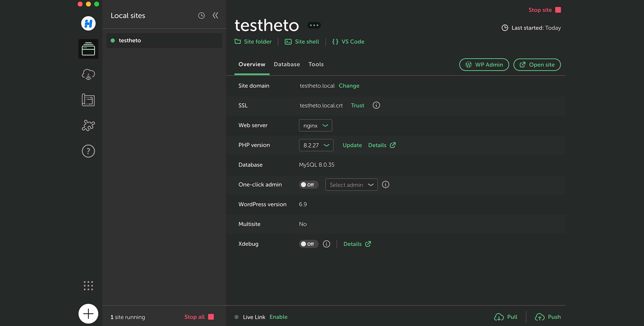644x326 pixels.
Task: Enable the Xdebug toggle
Action: pos(308,244)
